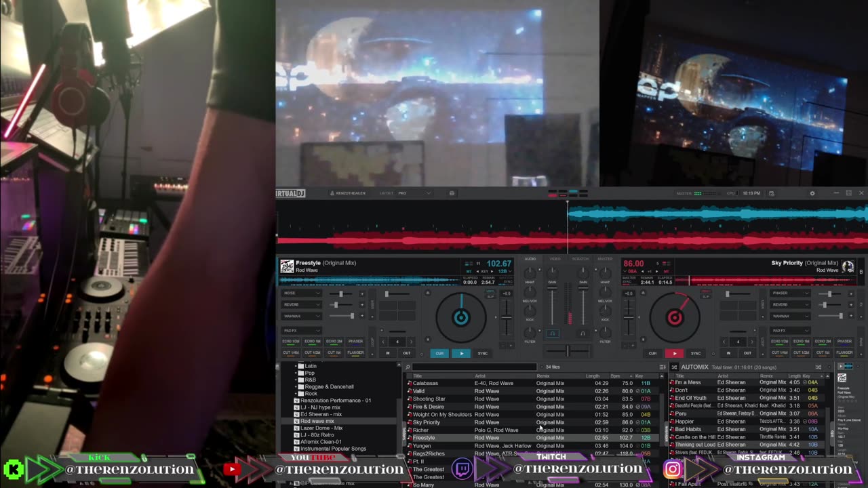The width and height of the screenshot is (868, 488).
Task: Click the Sky Priority album art thumbnail
Action: pyautogui.click(x=848, y=266)
